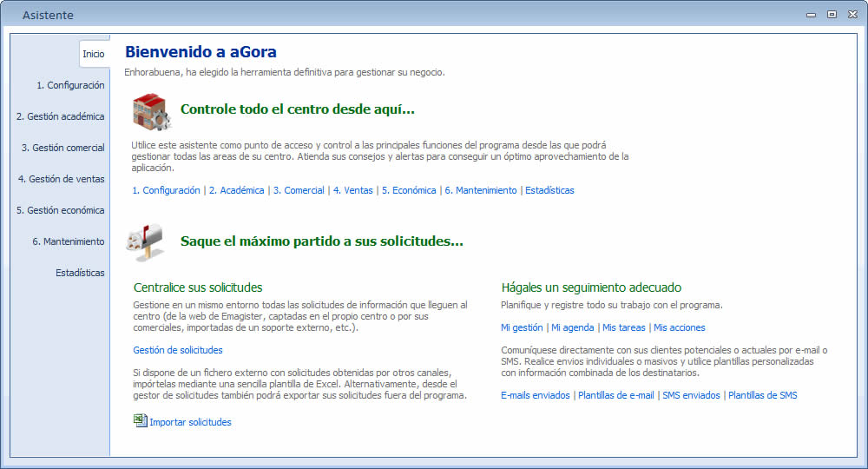
Task: Open the Mi agenda link
Action: click(573, 327)
